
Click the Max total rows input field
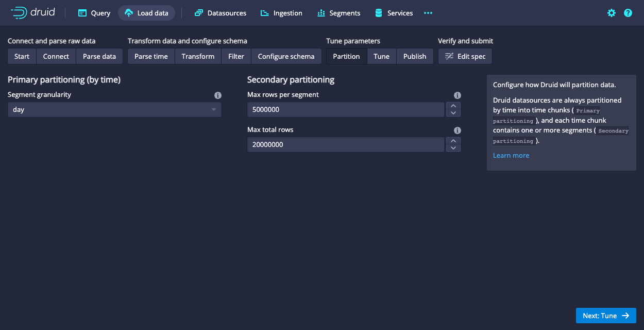tap(345, 144)
